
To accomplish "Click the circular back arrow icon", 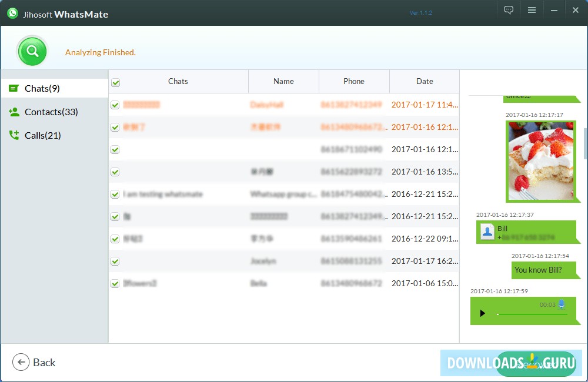I will point(20,362).
